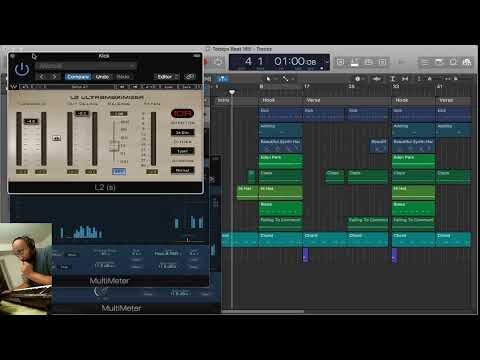Open the Quantize 24 Bits selector
480x360 pixels.
182,132
